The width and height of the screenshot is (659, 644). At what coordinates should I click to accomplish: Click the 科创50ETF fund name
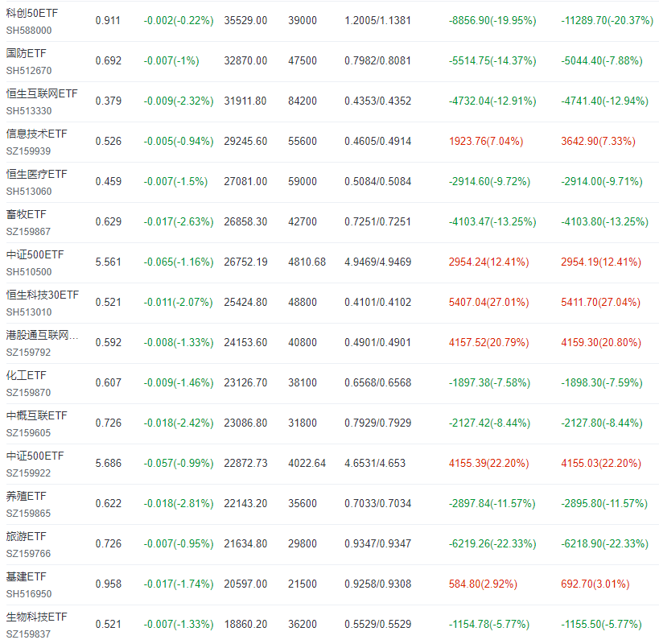[32, 13]
